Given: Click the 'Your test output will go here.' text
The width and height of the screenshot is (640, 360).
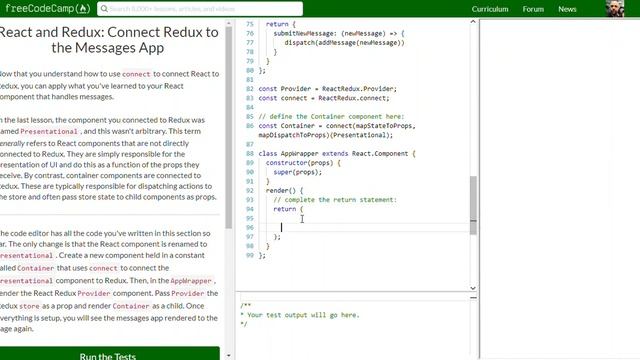Looking at the screenshot, I should (303, 315).
